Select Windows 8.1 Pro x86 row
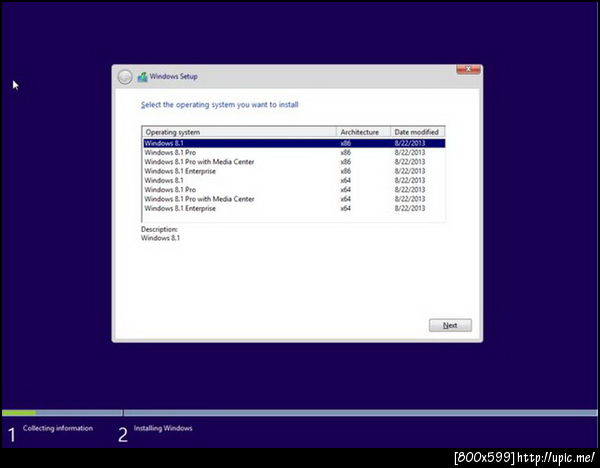600x468 pixels. click(x=294, y=152)
